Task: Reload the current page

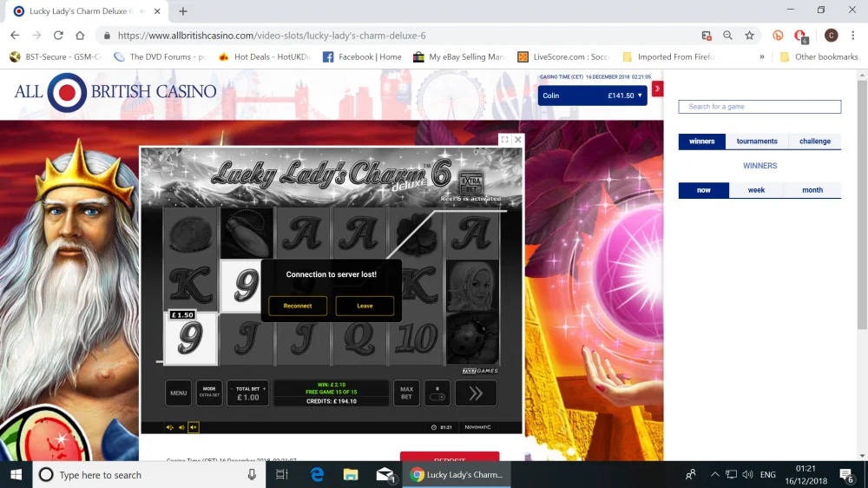Action: (58, 36)
